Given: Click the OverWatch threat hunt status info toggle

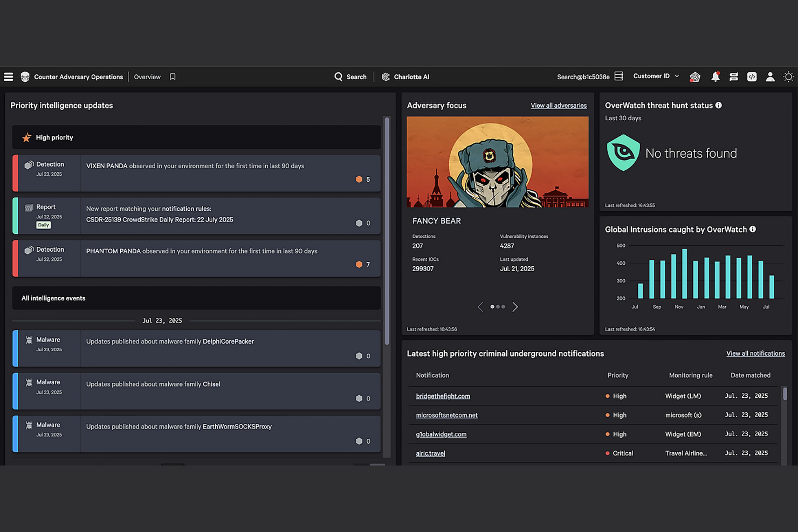Looking at the screenshot, I should (719, 105).
